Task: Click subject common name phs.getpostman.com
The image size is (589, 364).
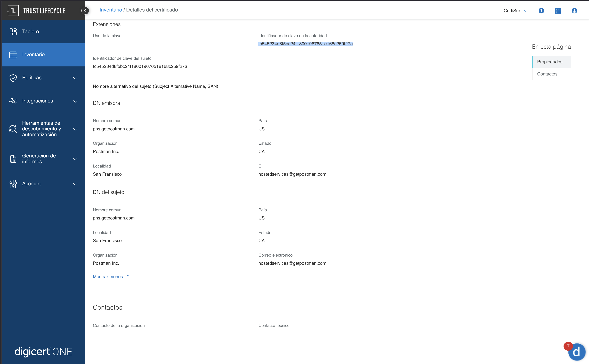Action: point(114,218)
